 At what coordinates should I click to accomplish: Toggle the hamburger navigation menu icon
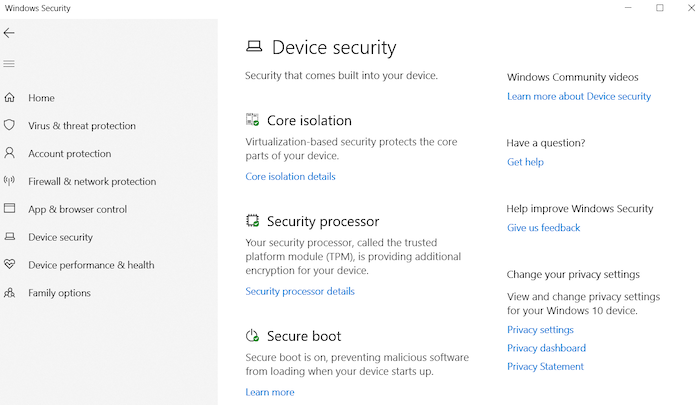pyautogui.click(x=9, y=64)
